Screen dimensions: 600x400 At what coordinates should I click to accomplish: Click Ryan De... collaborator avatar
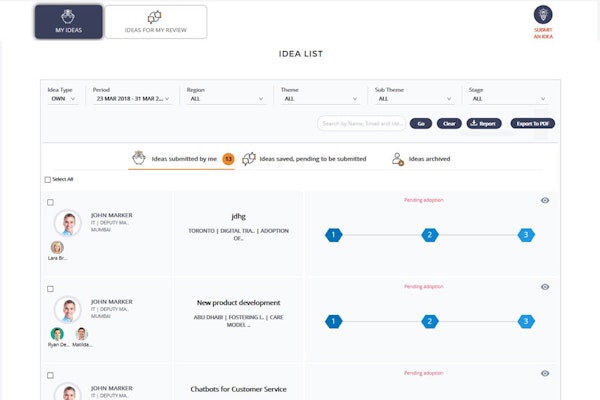57,334
